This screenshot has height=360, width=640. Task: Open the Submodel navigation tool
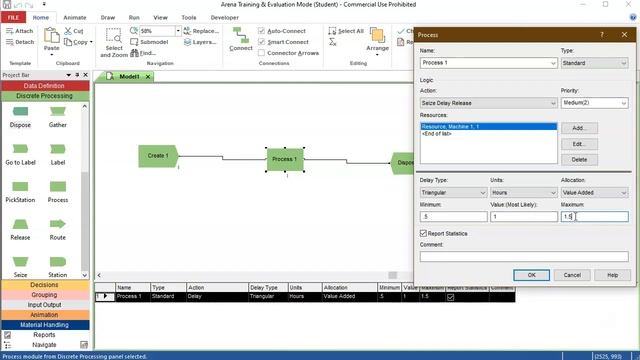[x=149, y=42]
